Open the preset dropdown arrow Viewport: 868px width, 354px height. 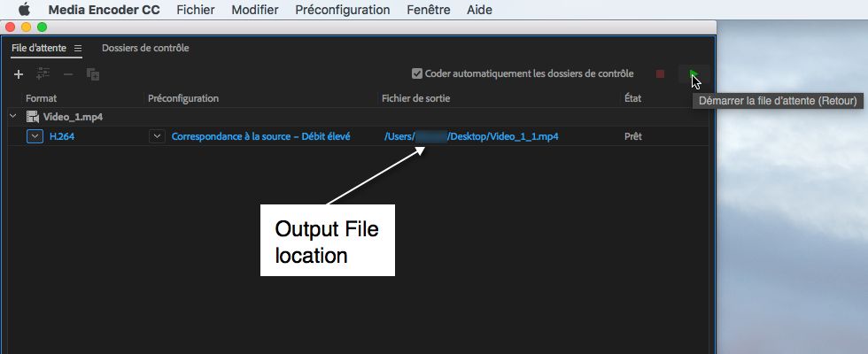[x=158, y=136]
